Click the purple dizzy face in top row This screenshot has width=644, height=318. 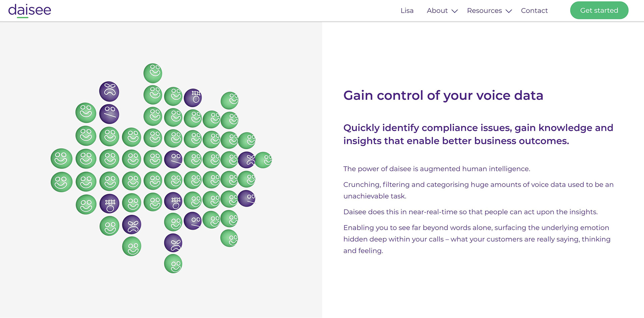click(x=193, y=98)
